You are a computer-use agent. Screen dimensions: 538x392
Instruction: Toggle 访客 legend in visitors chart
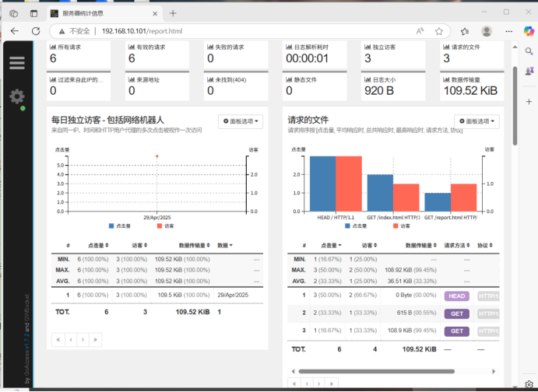point(165,226)
